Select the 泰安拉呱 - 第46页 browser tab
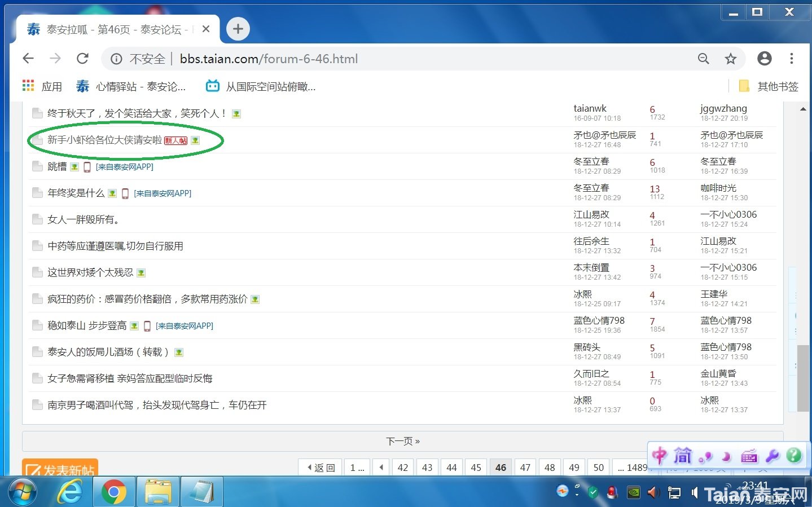812x507 pixels. [116, 29]
